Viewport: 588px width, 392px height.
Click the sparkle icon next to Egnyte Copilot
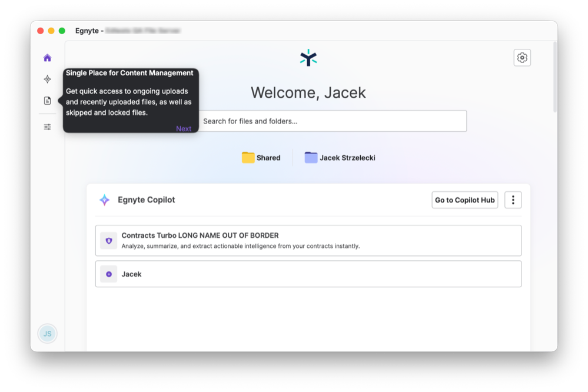(104, 200)
